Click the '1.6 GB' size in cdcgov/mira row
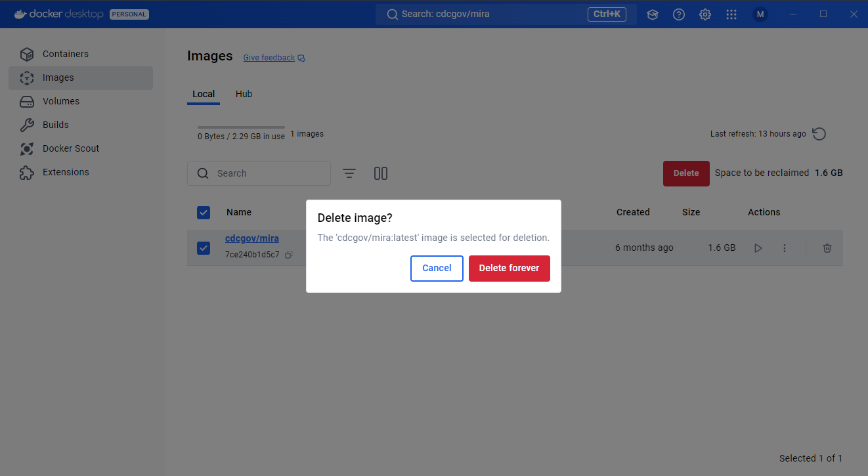Screen dimensions: 868x476 tap(722, 248)
